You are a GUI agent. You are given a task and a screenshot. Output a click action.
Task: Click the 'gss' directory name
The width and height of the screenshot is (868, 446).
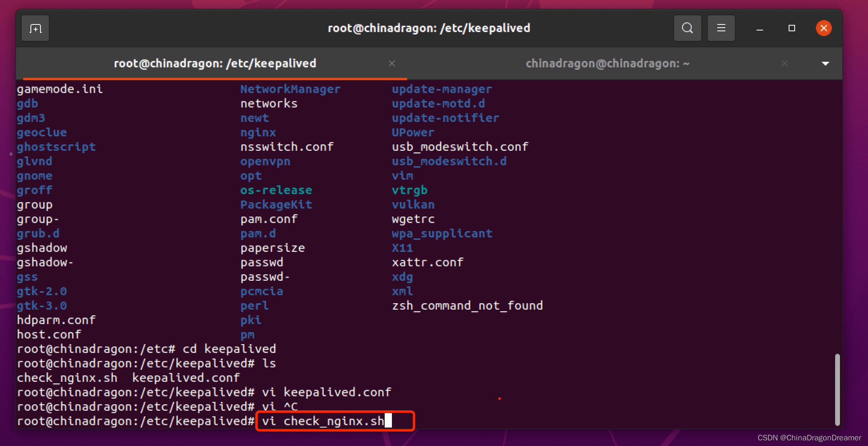tap(27, 277)
